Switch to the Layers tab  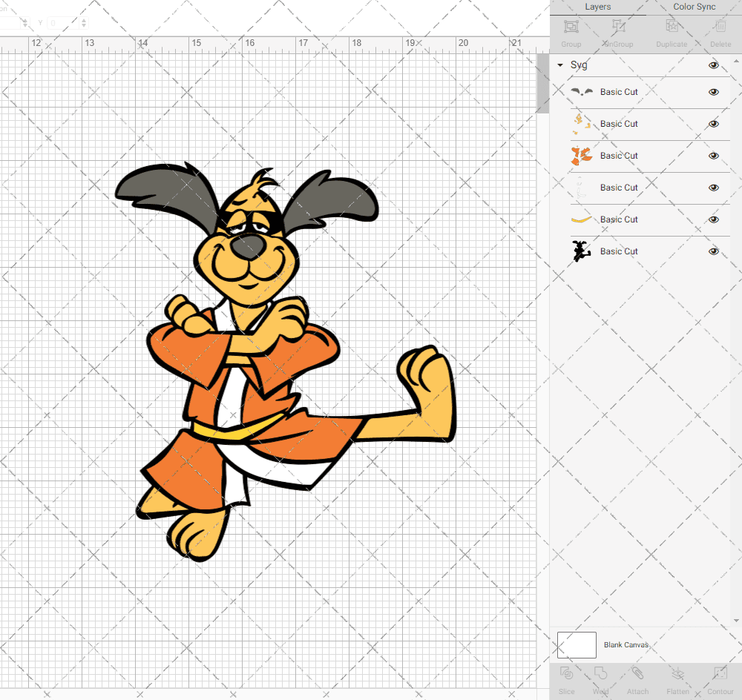point(597,7)
